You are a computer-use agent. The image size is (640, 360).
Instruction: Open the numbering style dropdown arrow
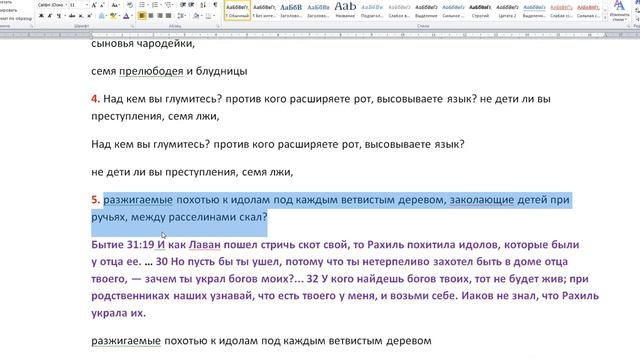[x=161, y=5]
